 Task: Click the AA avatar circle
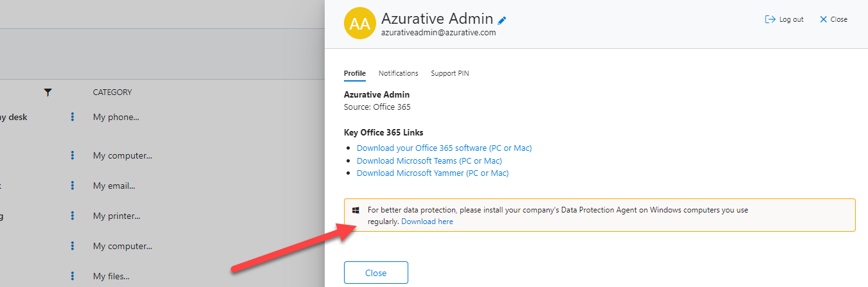coord(360,24)
